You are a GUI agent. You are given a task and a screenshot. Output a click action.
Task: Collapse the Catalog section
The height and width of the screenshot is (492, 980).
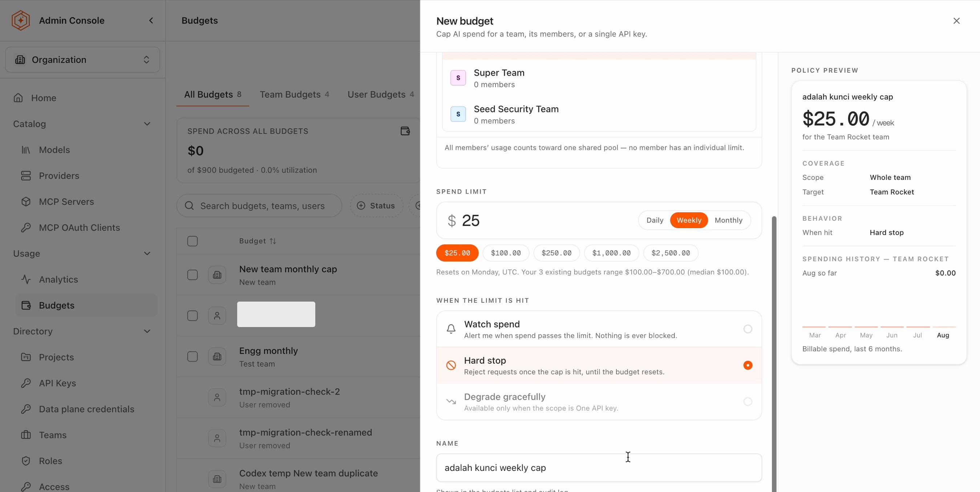[147, 124]
